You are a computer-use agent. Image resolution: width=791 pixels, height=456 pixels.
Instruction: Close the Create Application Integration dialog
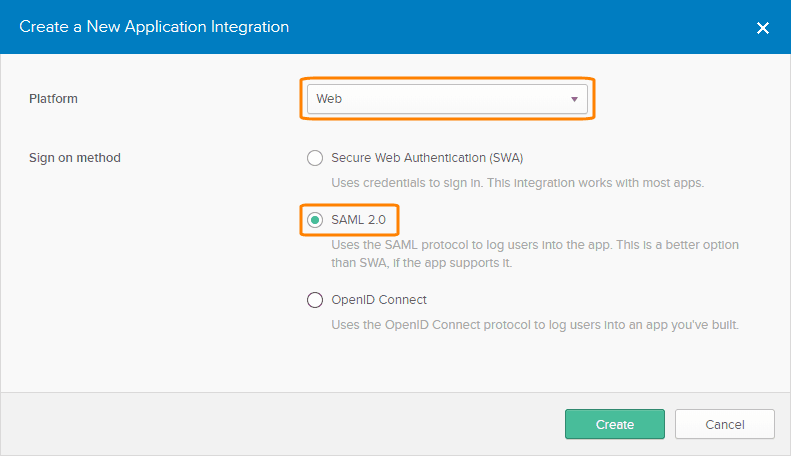point(763,28)
